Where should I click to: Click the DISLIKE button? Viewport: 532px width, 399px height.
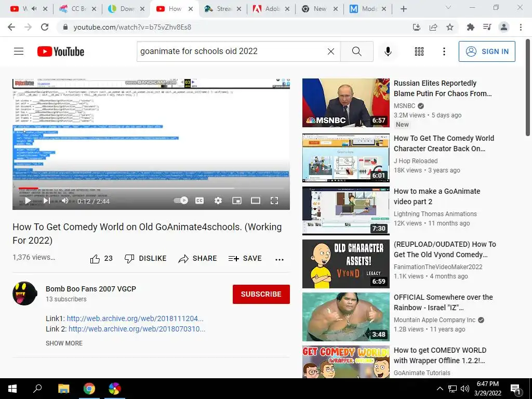(x=145, y=259)
